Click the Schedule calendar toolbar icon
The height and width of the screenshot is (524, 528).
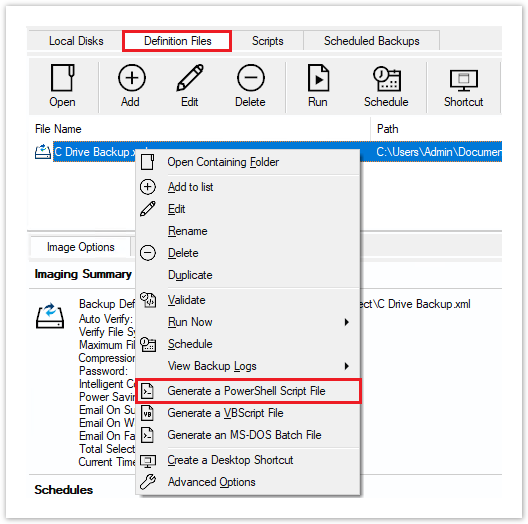pyautogui.click(x=387, y=79)
